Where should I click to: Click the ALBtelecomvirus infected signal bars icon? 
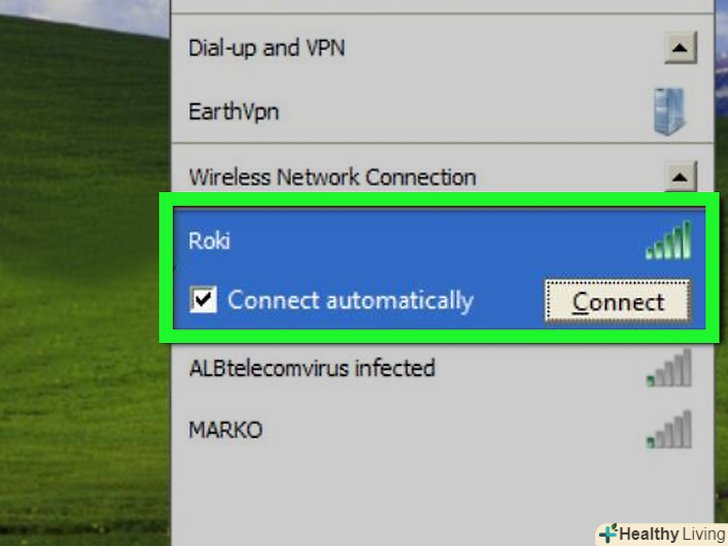[x=669, y=368]
